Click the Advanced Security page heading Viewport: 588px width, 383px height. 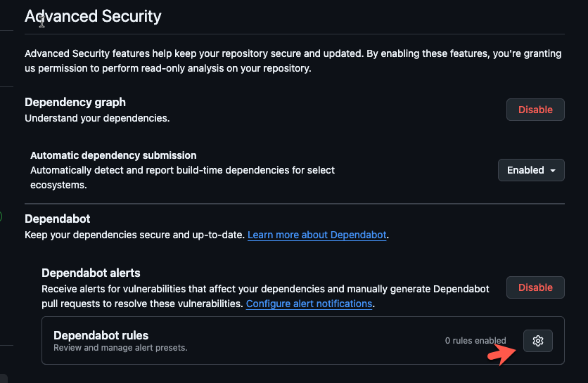(93, 16)
